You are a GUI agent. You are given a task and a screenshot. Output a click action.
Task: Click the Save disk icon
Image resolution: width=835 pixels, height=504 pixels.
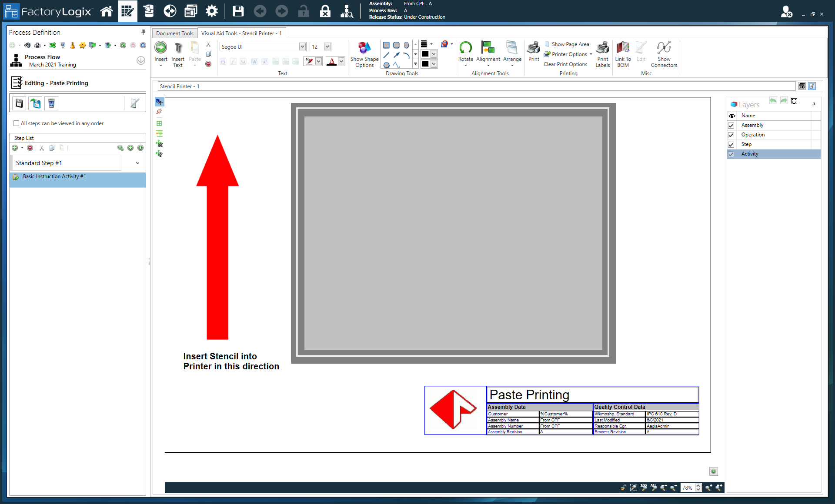pos(238,11)
